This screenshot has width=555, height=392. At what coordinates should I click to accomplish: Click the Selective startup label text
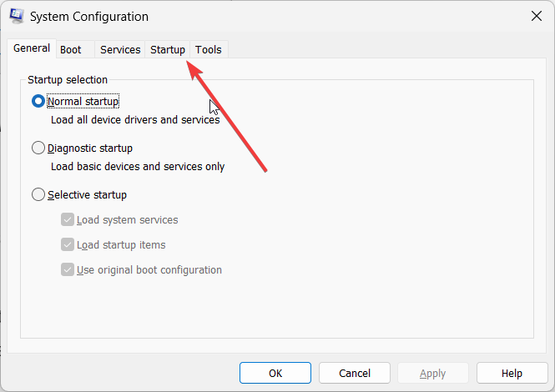(x=87, y=195)
